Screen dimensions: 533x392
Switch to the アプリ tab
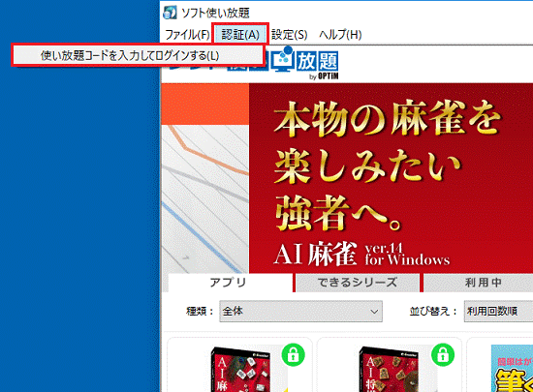231,283
